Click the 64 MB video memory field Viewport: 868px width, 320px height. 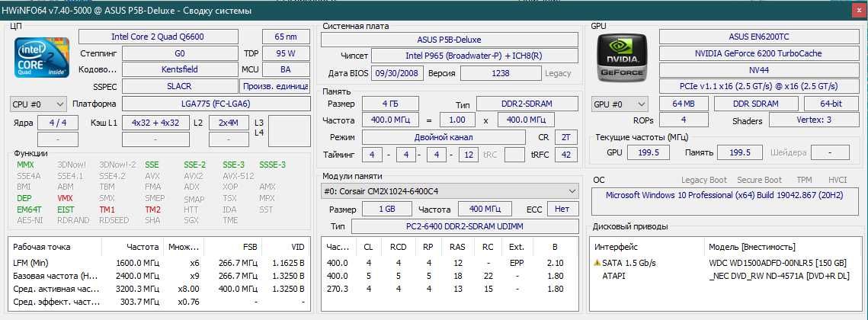click(684, 104)
